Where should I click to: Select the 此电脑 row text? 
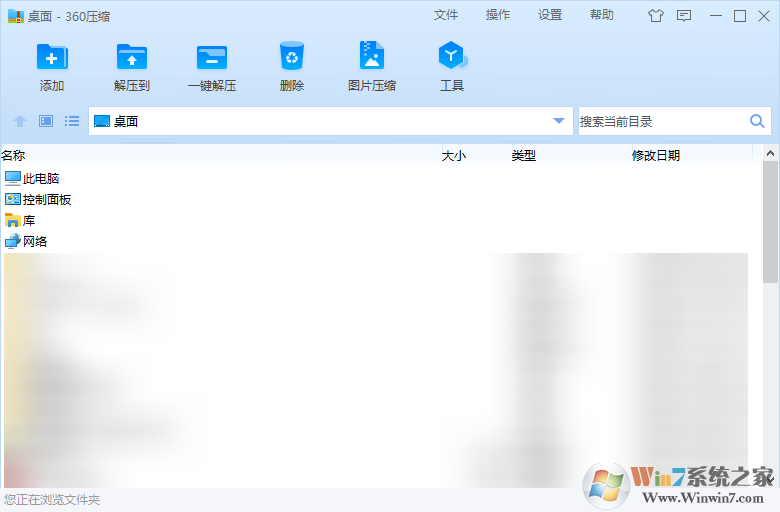(x=41, y=178)
